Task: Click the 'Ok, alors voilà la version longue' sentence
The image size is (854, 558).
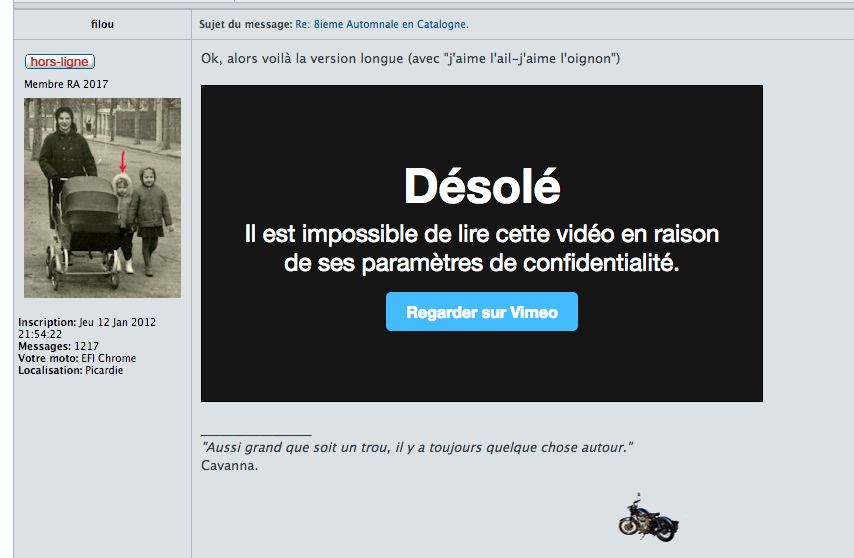Action: coord(411,59)
